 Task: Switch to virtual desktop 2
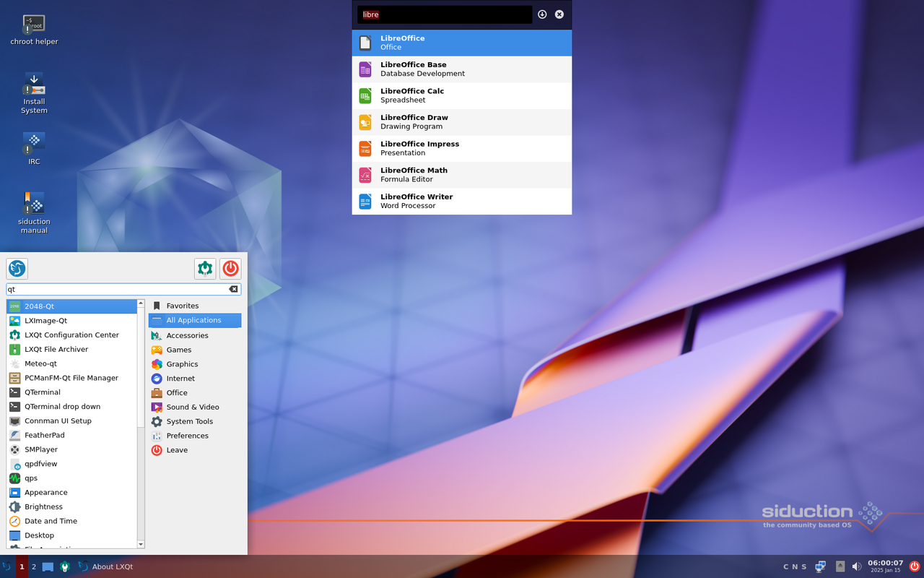coord(33,566)
